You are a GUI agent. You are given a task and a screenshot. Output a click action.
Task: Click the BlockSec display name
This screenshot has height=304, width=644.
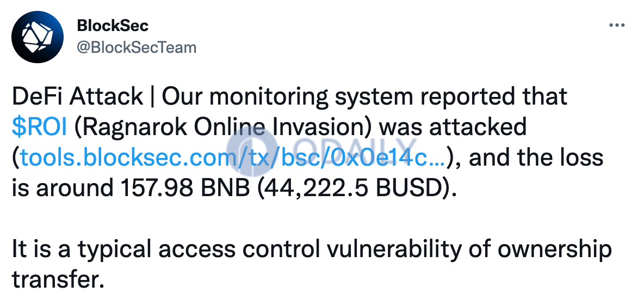[113, 26]
